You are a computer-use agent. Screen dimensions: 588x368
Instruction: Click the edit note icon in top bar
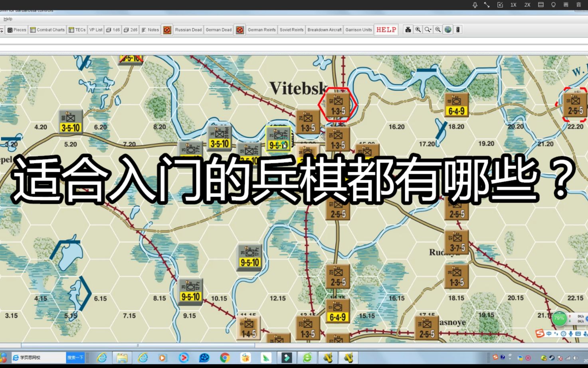click(x=500, y=5)
